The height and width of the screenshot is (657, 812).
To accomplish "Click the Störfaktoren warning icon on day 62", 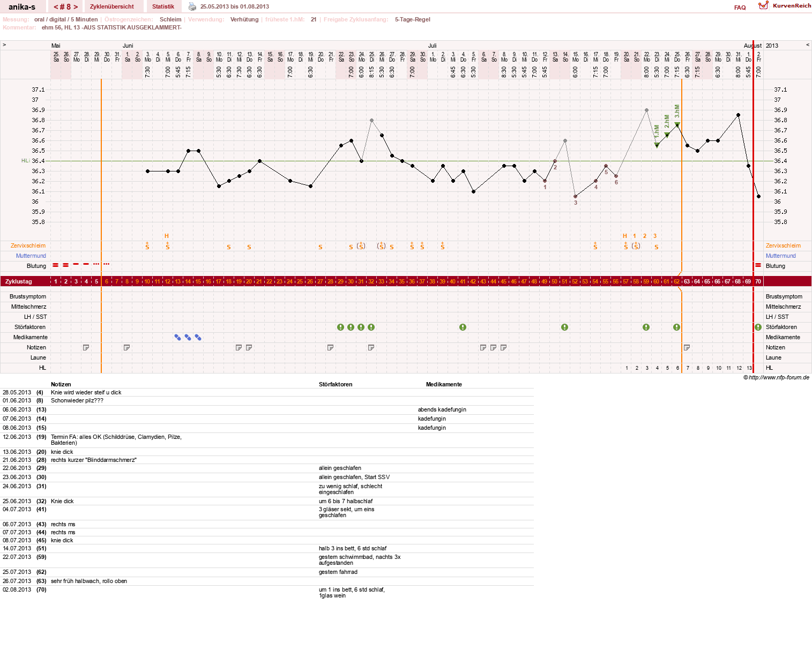I will click(676, 327).
